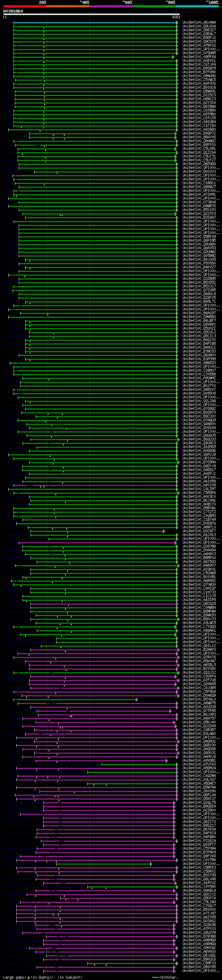Click hit label UniRef100_A8QAK1

point(199,631)
